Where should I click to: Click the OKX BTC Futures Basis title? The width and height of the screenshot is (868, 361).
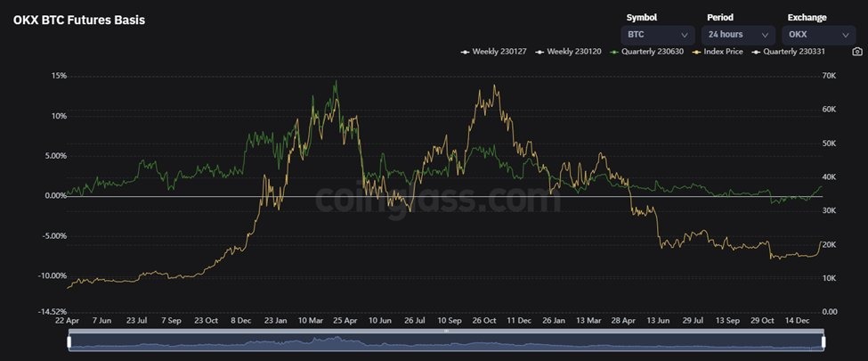click(80, 20)
